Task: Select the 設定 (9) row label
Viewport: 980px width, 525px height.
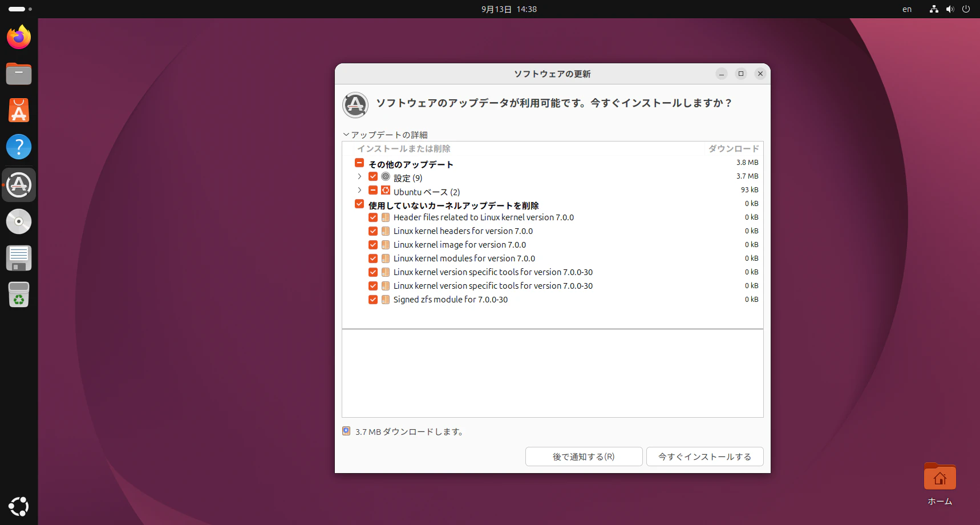Action: tap(408, 178)
